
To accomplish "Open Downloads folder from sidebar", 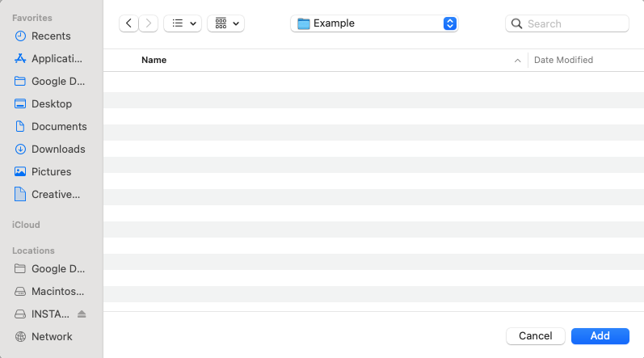I will click(x=57, y=149).
